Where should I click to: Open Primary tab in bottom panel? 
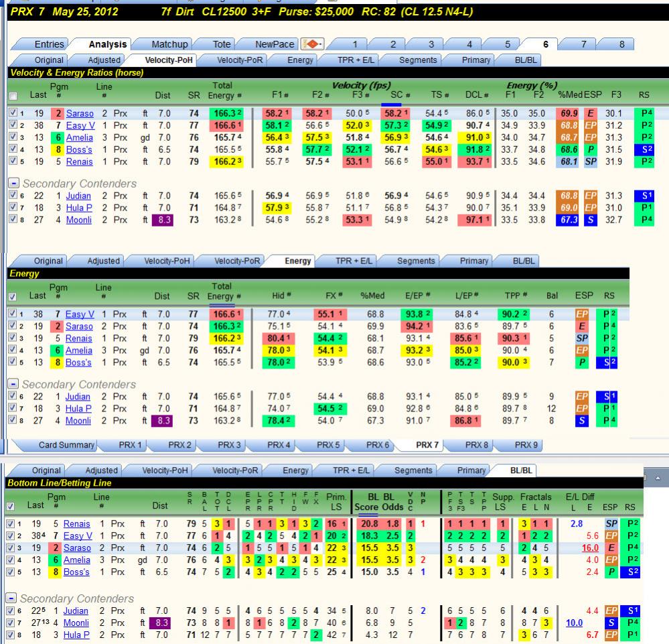pos(471,470)
